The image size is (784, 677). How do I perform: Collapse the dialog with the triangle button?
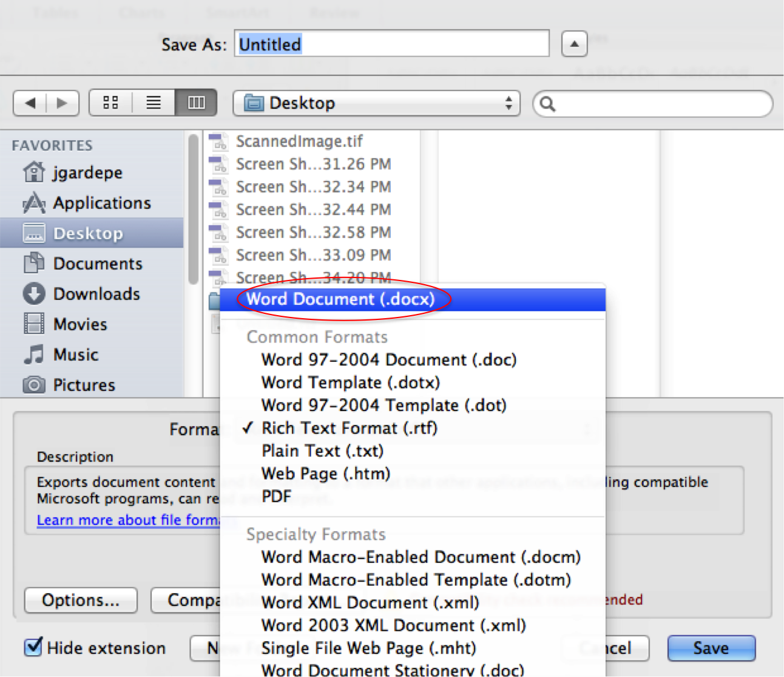point(574,44)
